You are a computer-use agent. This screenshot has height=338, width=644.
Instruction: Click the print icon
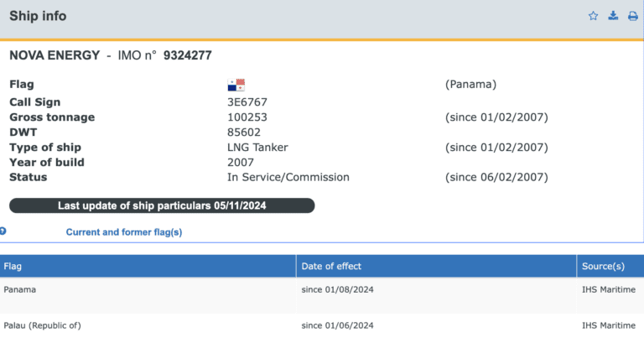633,16
